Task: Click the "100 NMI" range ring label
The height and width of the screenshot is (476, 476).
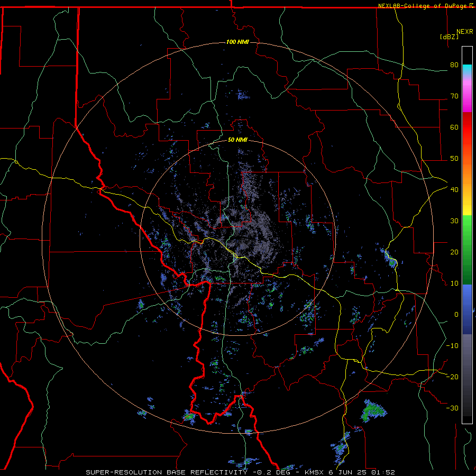Action: click(237, 42)
